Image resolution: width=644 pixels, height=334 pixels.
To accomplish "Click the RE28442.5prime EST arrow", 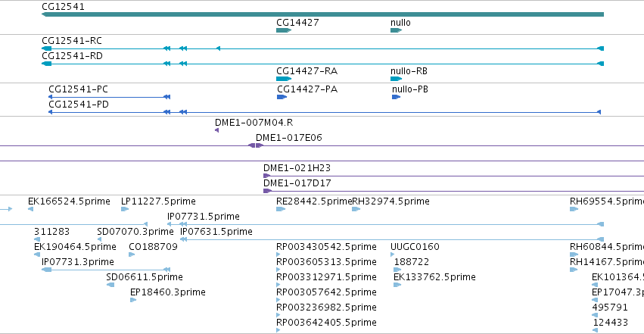I will (281, 209).
